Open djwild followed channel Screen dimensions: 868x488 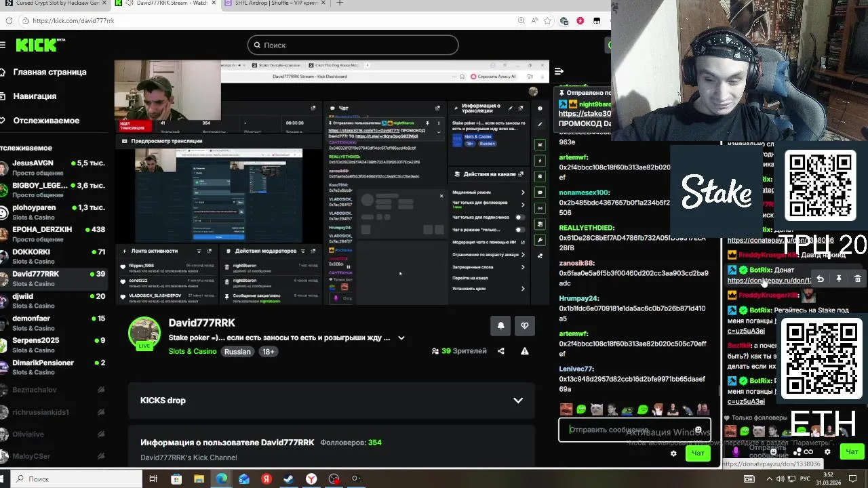pyautogui.click(x=54, y=300)
